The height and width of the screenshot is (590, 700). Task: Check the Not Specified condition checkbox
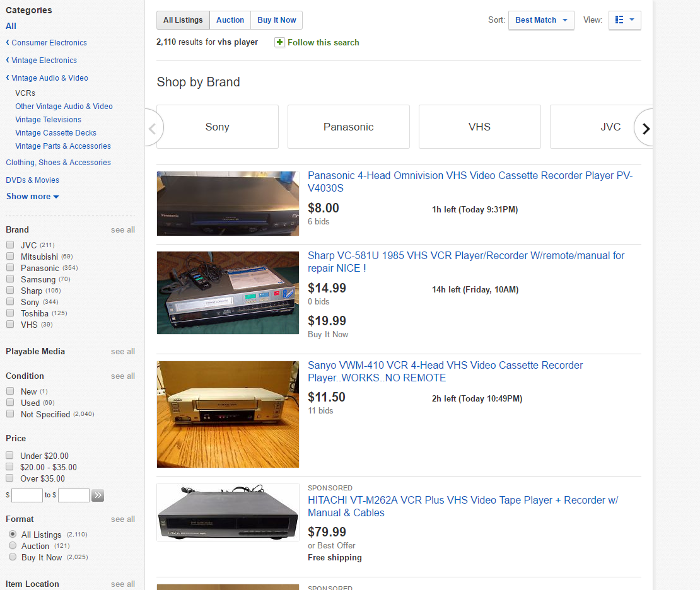(10, 414)
